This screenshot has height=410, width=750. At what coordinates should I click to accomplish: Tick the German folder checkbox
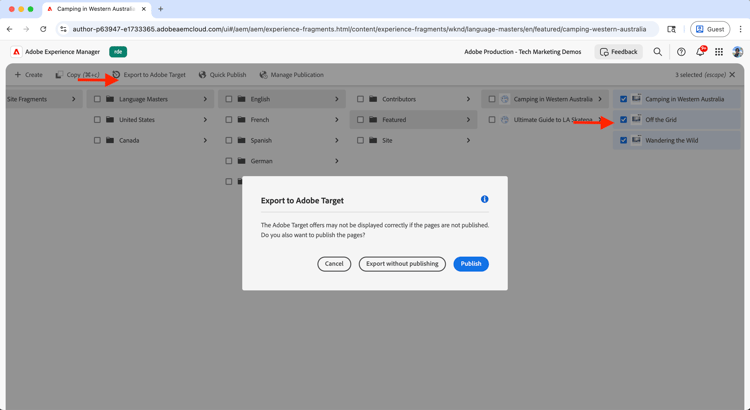(x=229, y=161)
